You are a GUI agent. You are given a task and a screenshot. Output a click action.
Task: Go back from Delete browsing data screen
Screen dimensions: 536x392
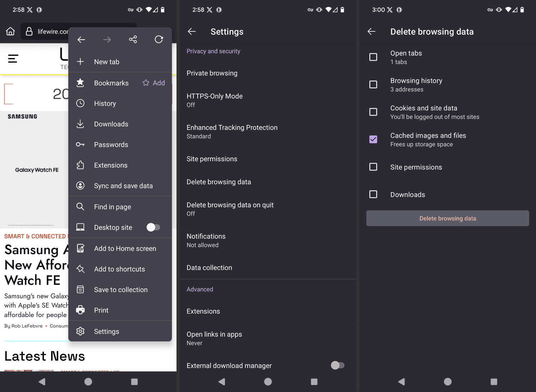pyautogui.click(x=372, y=32)
